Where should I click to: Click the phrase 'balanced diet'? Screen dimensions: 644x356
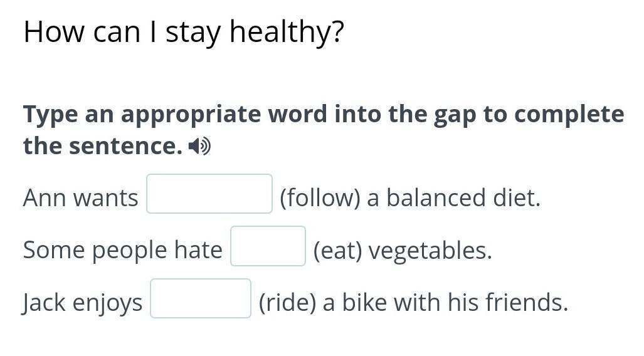tap(463, 198)
